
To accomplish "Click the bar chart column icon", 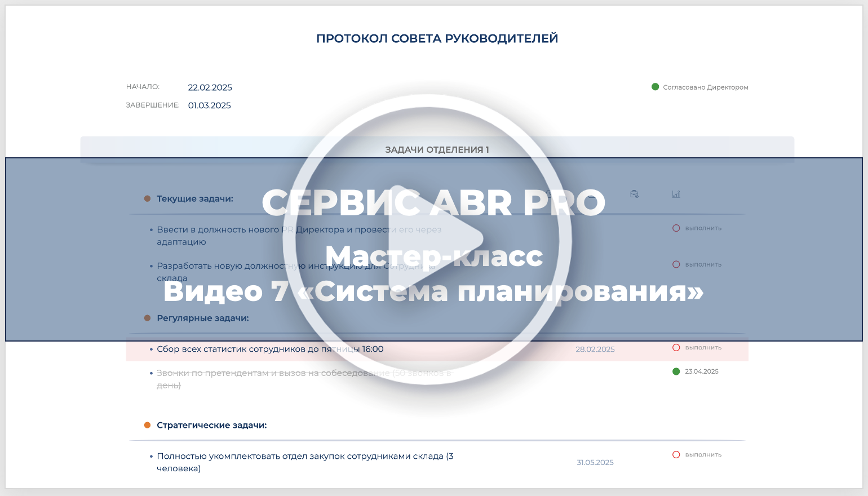I will point(676,194).
